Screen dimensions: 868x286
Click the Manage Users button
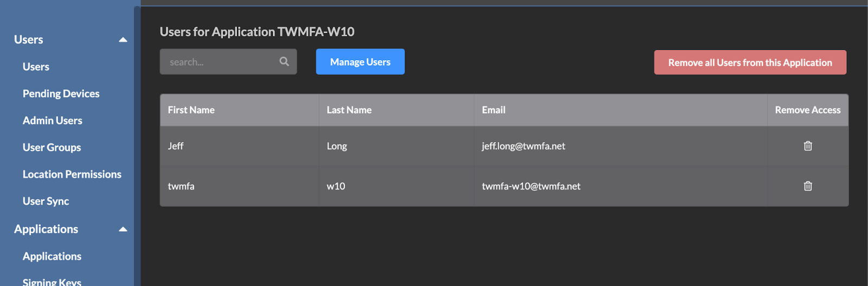(360, 62)
